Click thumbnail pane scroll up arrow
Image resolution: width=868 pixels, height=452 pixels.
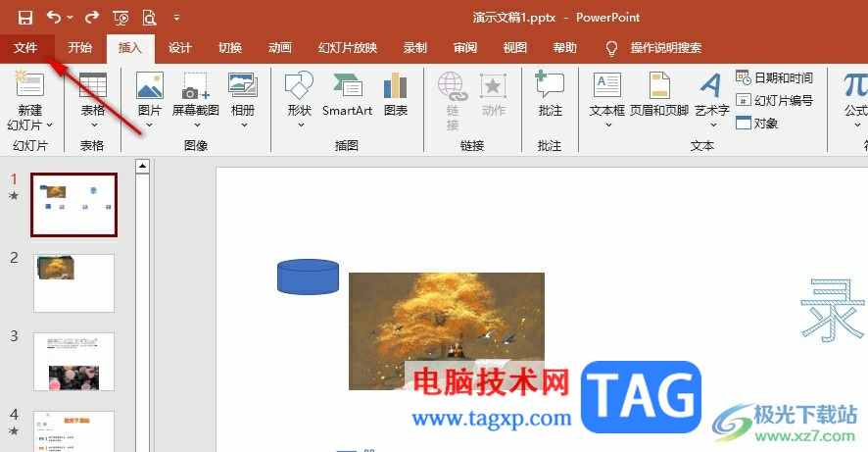142,166
